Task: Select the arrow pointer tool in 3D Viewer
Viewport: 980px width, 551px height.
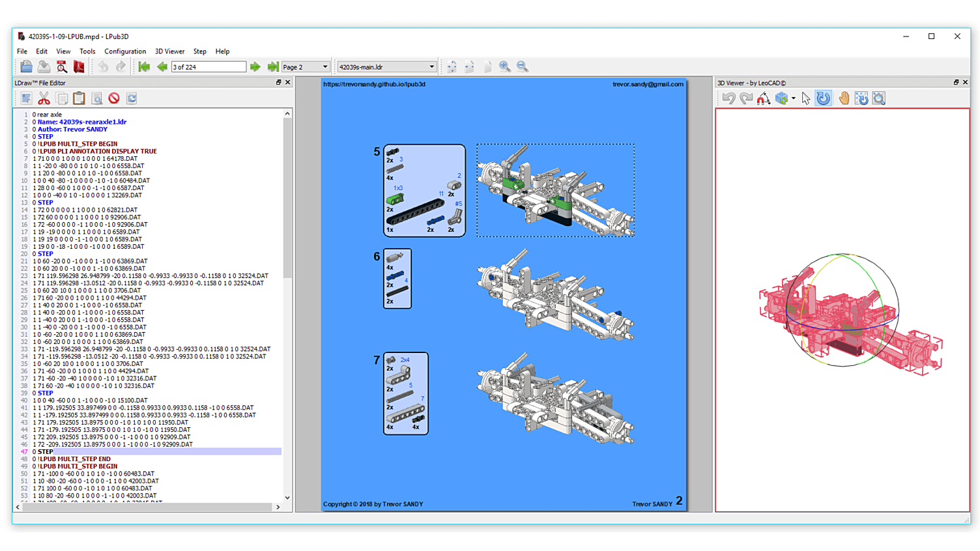Action: coord(806,98)
